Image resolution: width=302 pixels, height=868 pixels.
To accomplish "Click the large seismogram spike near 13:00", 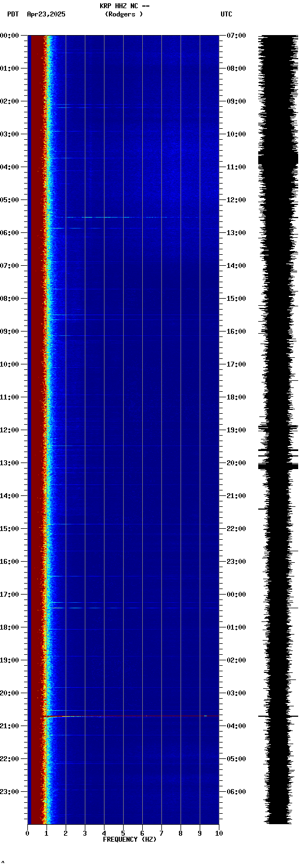I will click(x=278, y=466).
